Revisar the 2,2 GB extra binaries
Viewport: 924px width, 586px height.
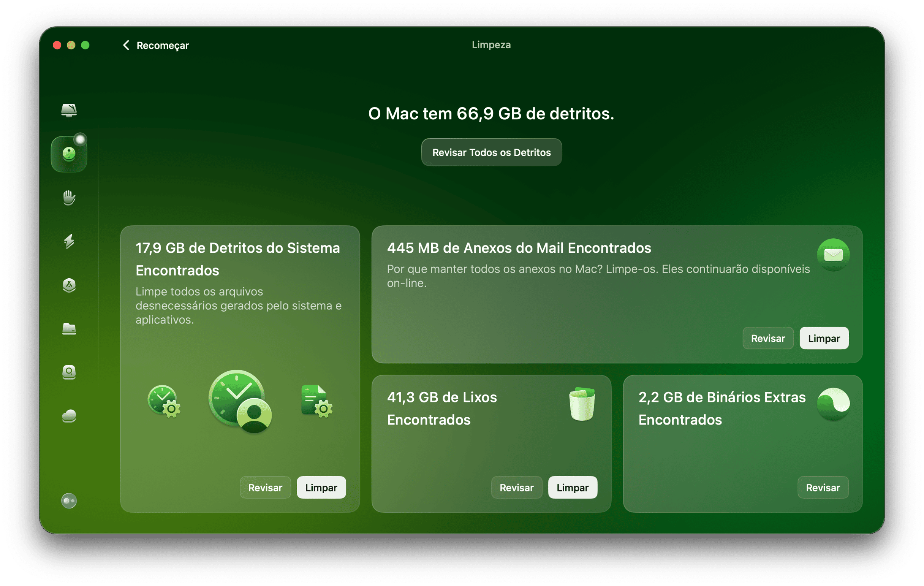[823, 487]
